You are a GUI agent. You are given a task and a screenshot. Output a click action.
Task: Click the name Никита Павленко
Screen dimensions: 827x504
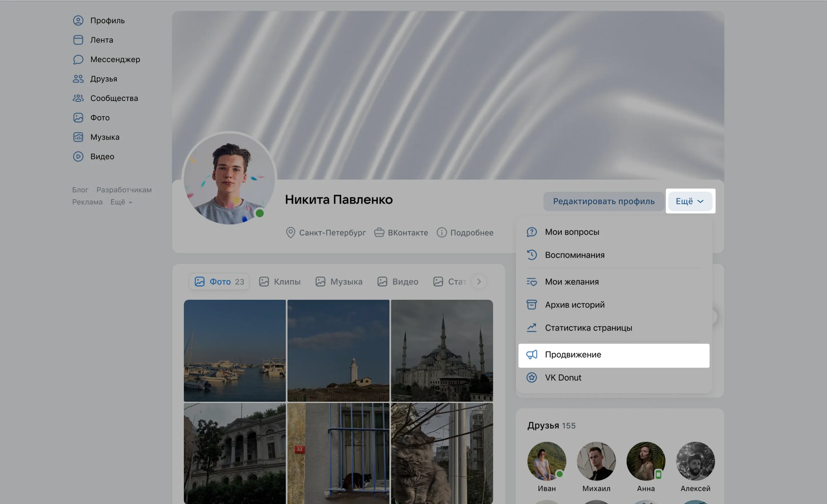point(339,200)
